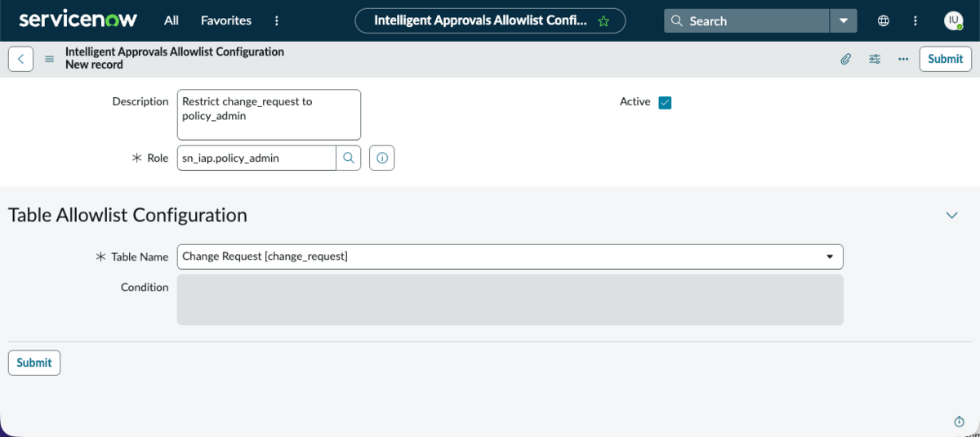The image size is (980, 437).
Task: Click the ServiceNow logo
Action: (78, 20)
